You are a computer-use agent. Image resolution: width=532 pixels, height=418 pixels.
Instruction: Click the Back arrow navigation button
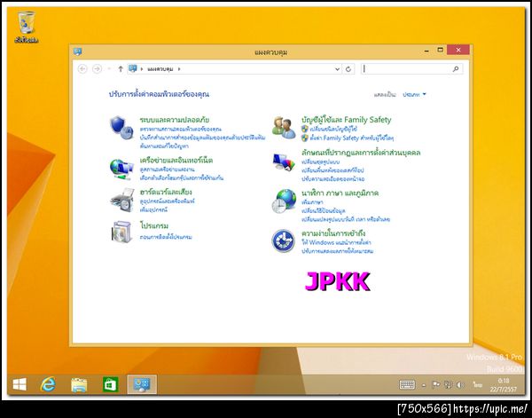(x=82, y=69)
